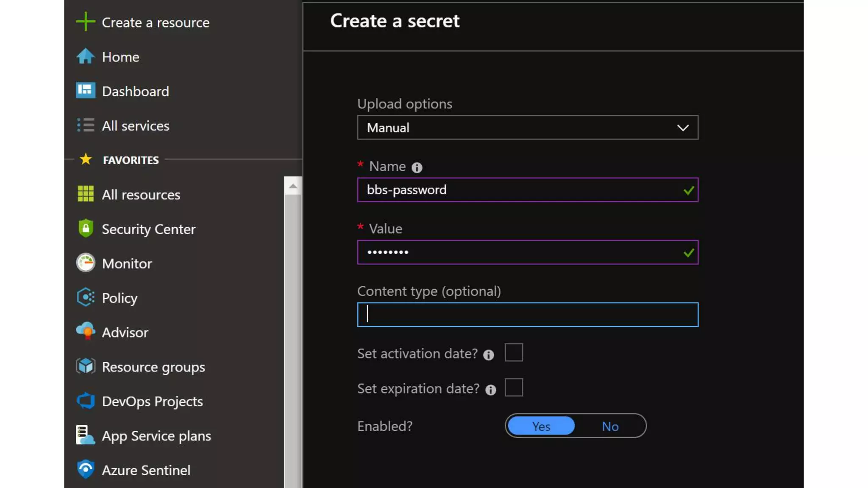This screenshot has width=868, height=488.
Task: Click the Advisor cloud icon
Action: pyautogui.click(x=85, y=332)
